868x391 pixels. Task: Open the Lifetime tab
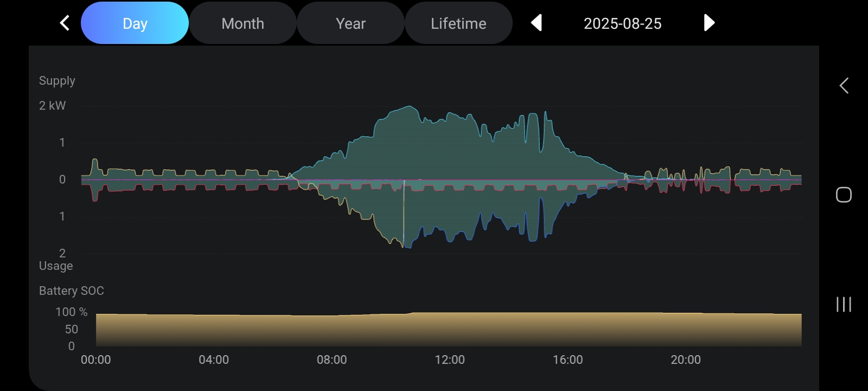coord(458,23)
